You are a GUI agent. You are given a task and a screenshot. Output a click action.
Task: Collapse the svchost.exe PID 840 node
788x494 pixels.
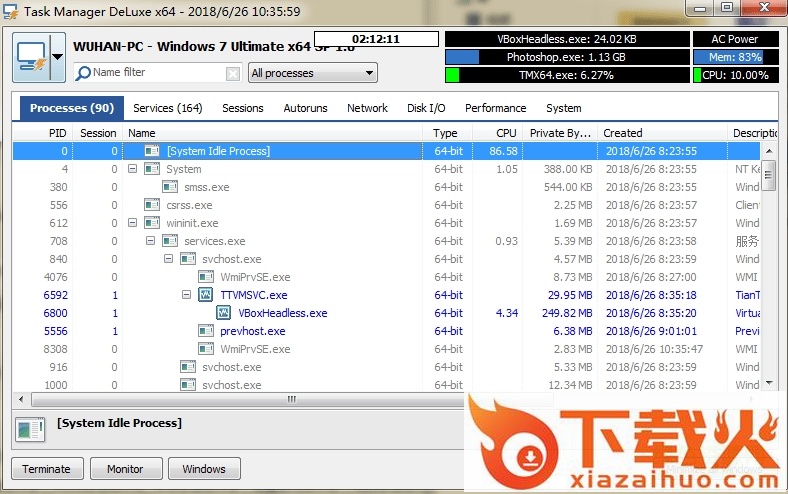point(168,259)
